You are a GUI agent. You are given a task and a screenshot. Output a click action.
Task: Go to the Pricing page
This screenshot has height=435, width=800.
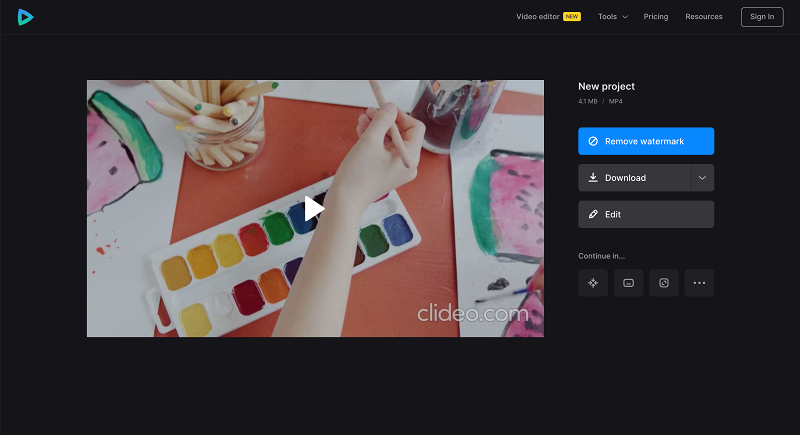click(656, 17)
